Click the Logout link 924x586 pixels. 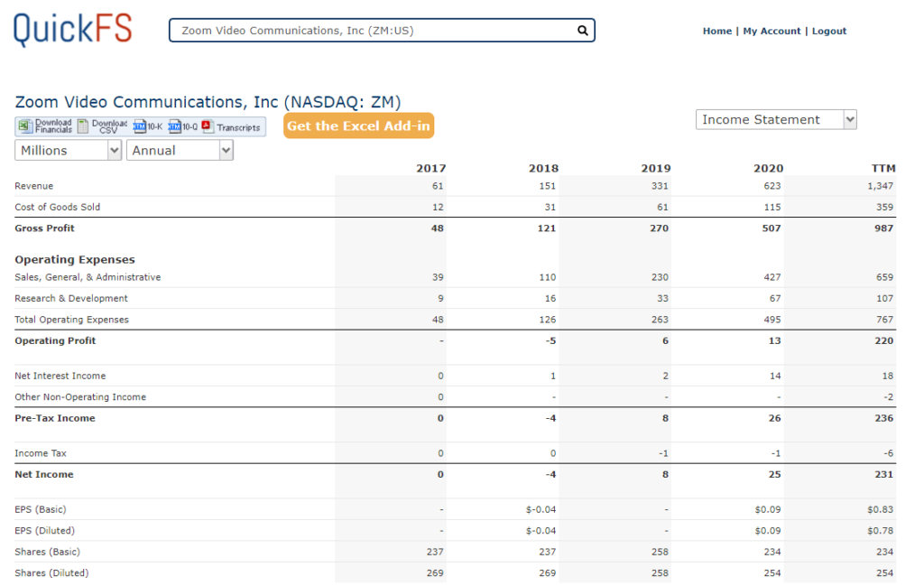pos(829,32)
